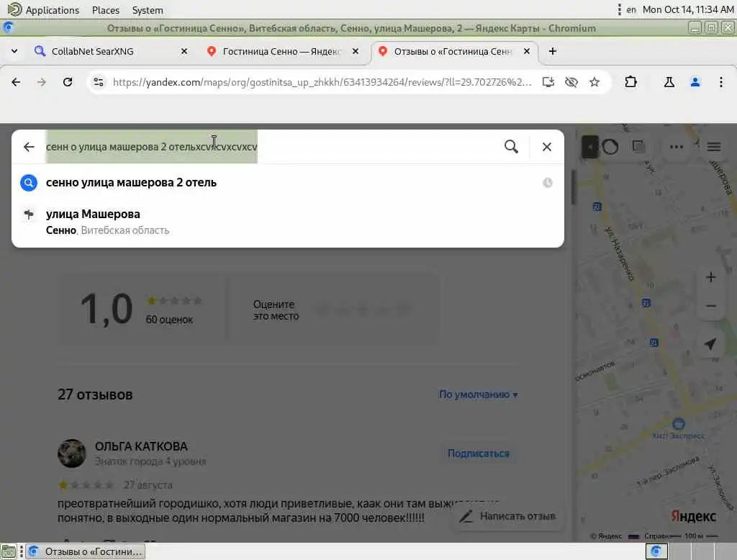This screenshot has height=560, width=737.
Task: Clear the search box with the X
Action: coord(547,147)
